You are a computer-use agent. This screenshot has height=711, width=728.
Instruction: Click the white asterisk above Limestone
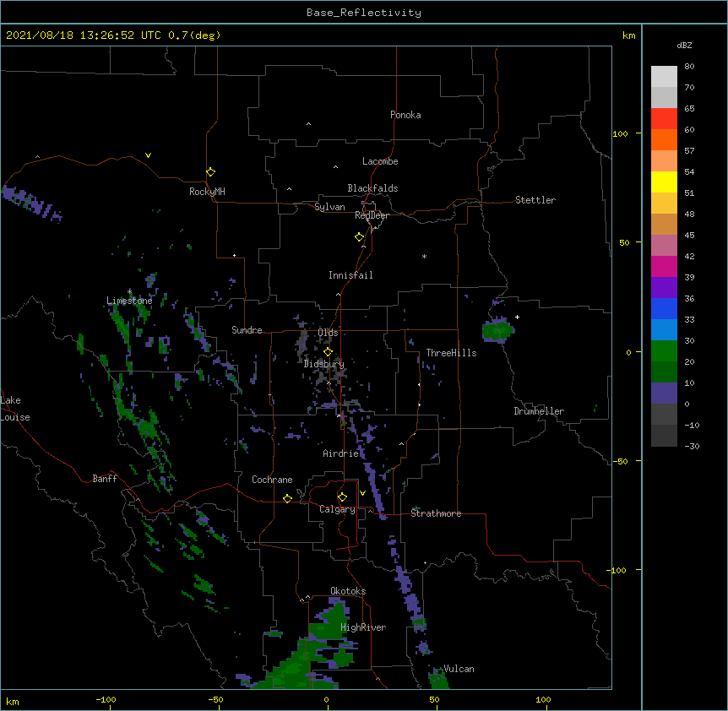[129, 291]
